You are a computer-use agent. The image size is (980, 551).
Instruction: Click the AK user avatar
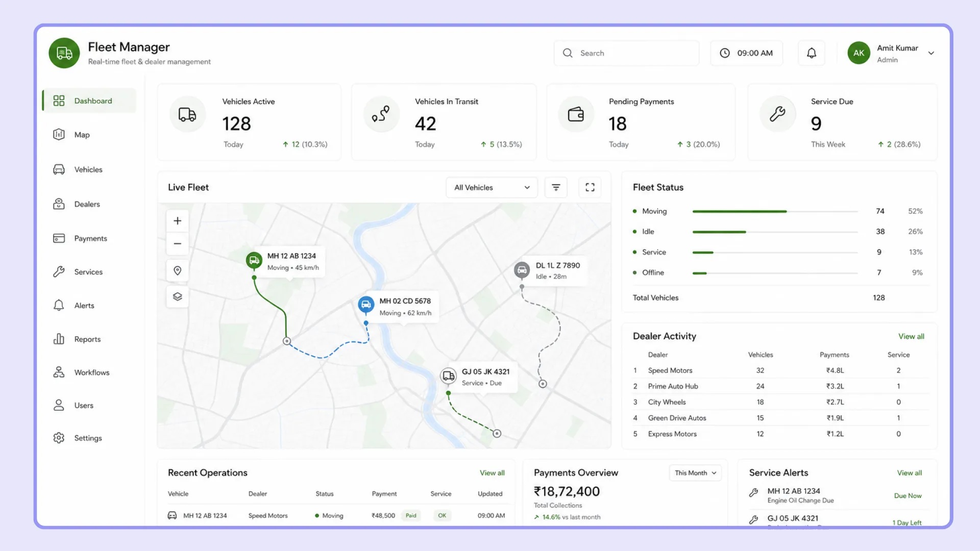coord(859,53)
